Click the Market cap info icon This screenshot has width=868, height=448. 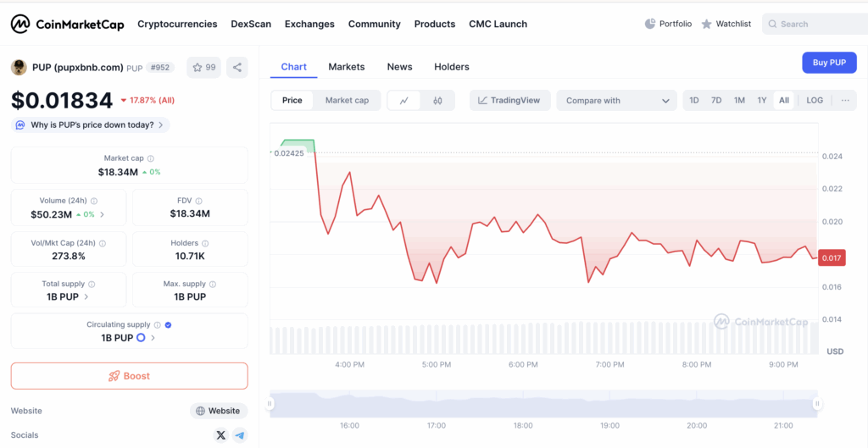[151, 158]
